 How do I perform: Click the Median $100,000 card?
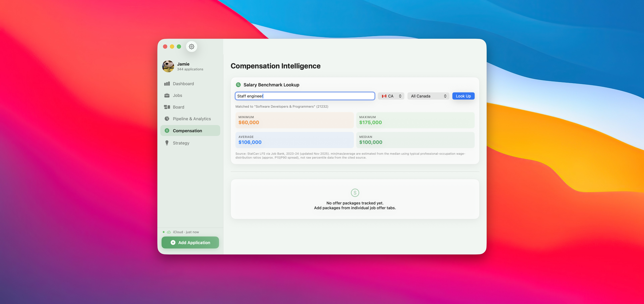pos(415,140)
